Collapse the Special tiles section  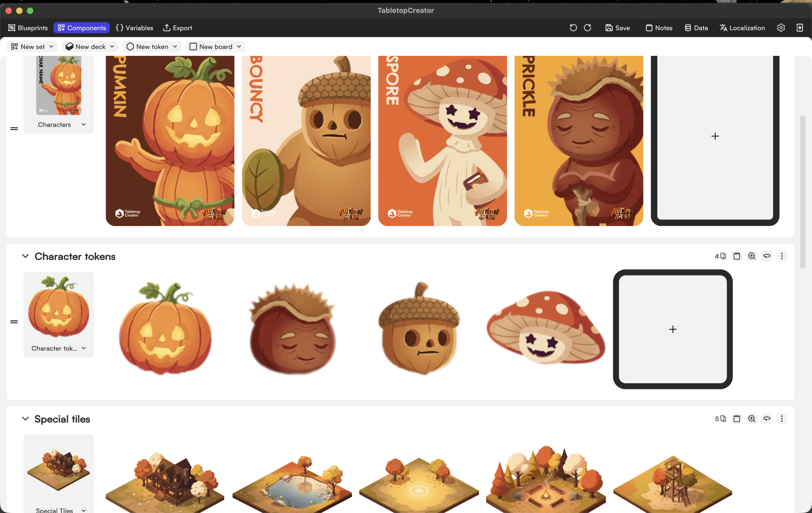[x=25, y=418]
